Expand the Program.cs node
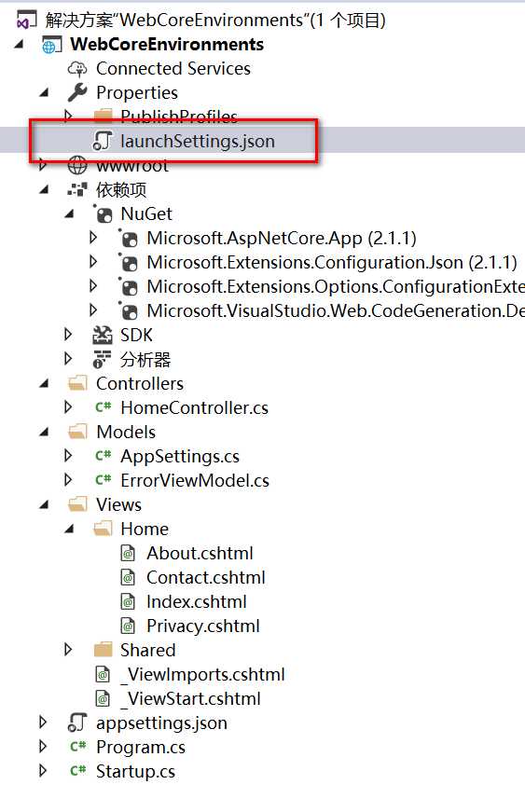 (x=43, y=747)
